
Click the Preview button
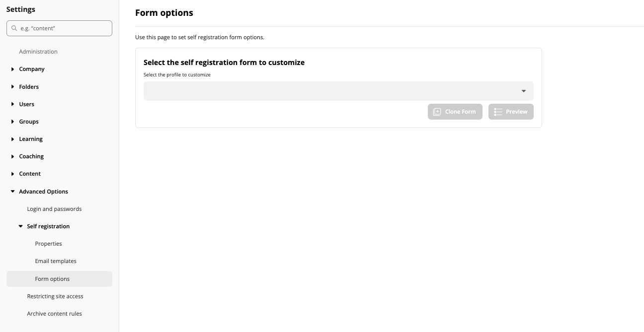coord(511,112)
